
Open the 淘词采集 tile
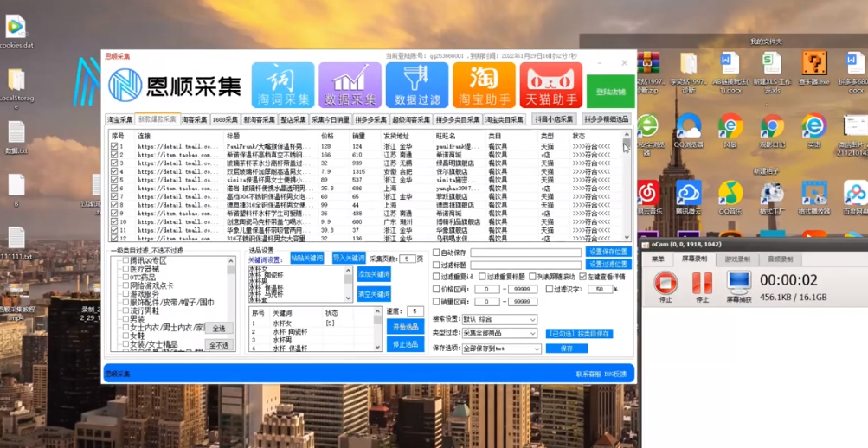pyautogui.click(x=283, y=85)
